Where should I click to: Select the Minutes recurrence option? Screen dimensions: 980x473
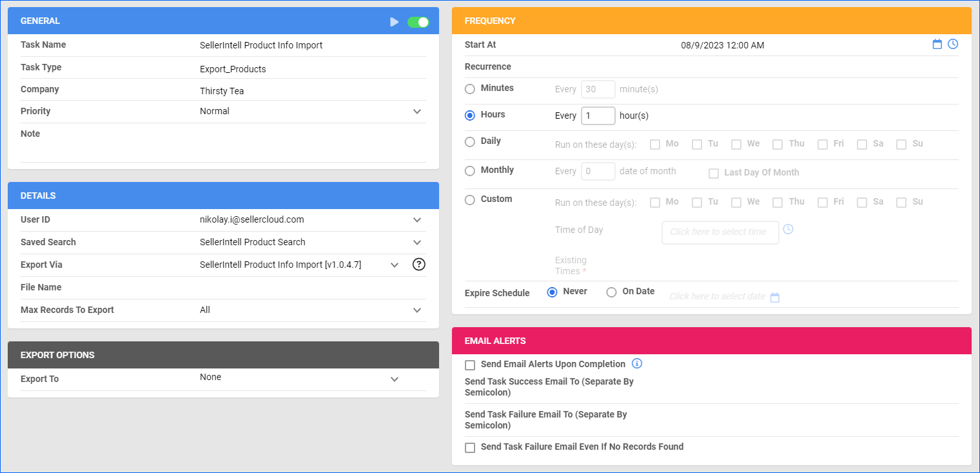[x=470, y=88]
